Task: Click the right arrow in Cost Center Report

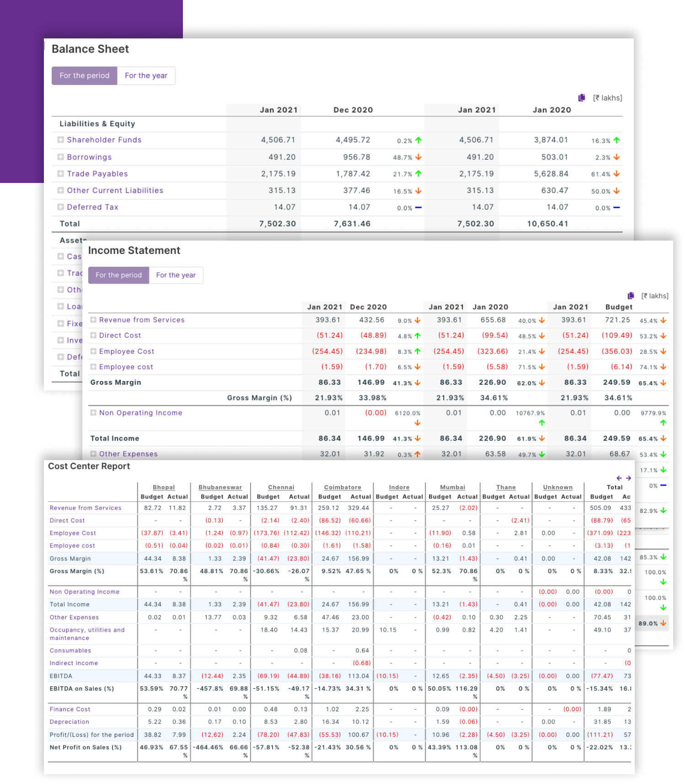Action: (x=628, y=478)
